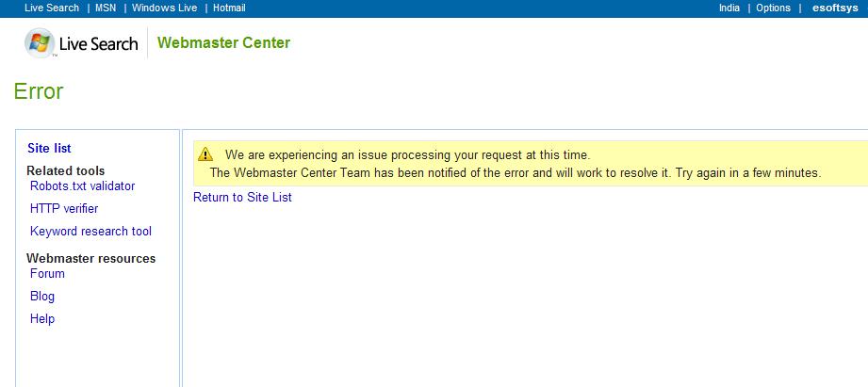The width and height of the screenshot is (868, 387).
Task: Open Live Search in top bar
Action: tap(52, 8)
